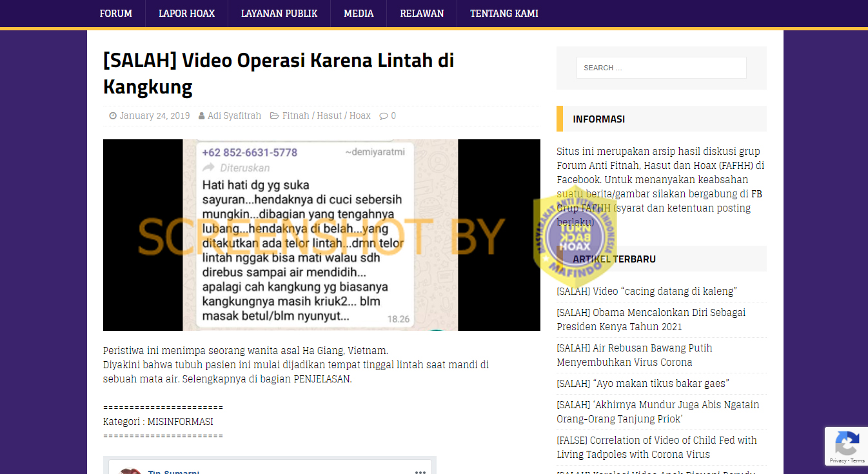This screenshot has height=474, width=868.
Task: Click the author user icon
Action: pyautogui.click(x=202, y=116)
